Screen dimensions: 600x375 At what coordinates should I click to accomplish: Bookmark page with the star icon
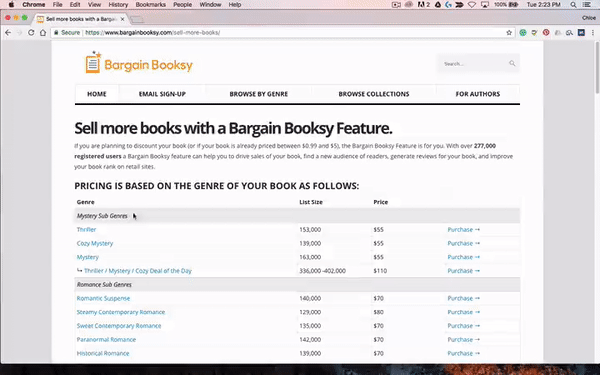(x=509, y=33)
